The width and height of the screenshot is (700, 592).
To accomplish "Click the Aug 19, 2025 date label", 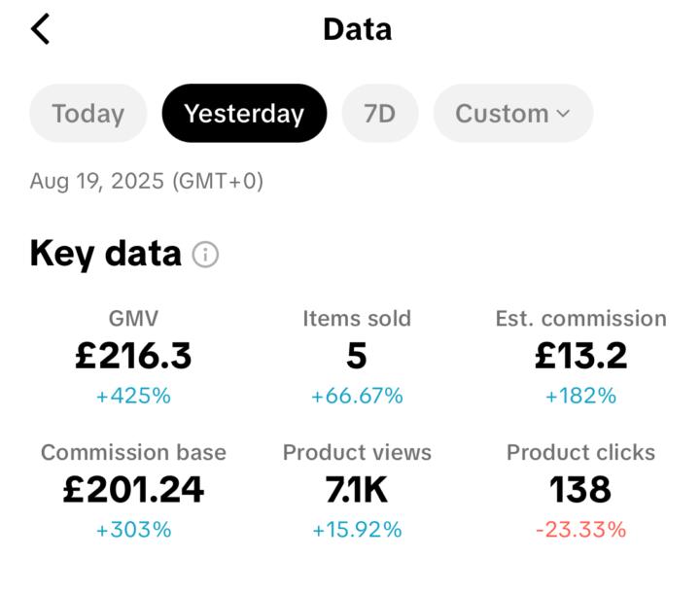I will 146,181.
